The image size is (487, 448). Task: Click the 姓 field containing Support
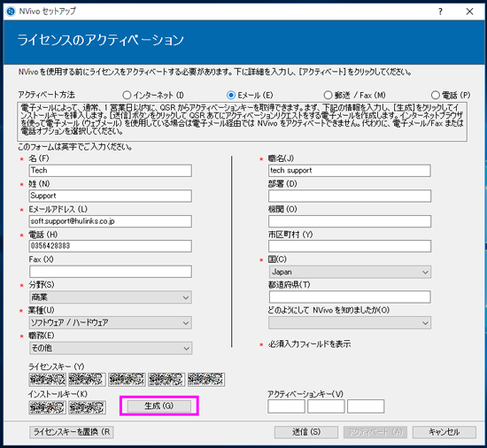point(111,196)
